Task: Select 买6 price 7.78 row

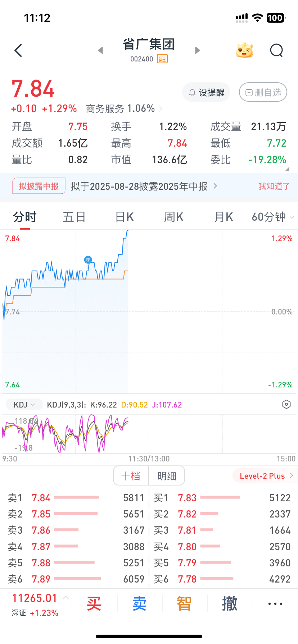Action: pos(222,579)
